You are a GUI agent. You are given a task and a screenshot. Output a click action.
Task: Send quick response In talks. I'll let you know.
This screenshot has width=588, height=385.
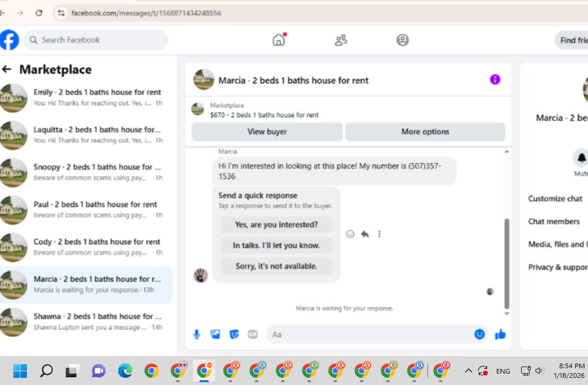coord(276,245)
